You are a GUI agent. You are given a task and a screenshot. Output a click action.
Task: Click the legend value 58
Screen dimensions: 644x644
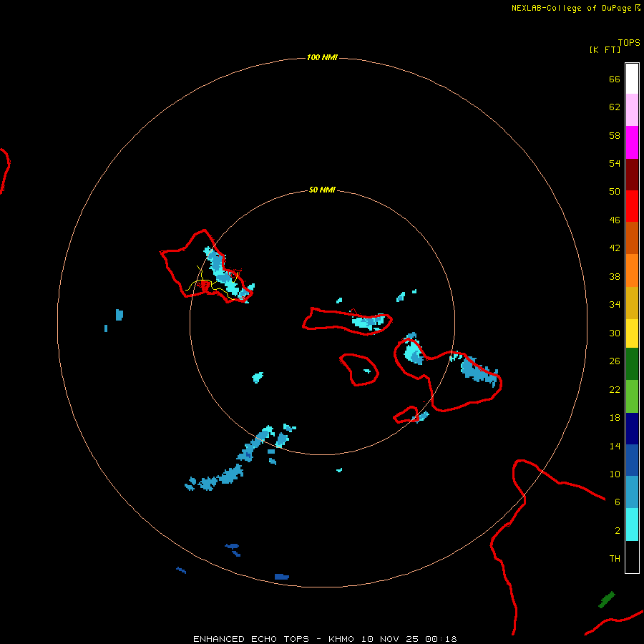click(x=615, y=135)
